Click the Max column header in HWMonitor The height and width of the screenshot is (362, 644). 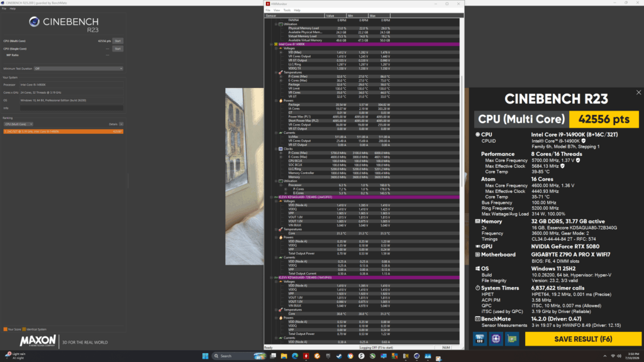(x=379, y=16)
